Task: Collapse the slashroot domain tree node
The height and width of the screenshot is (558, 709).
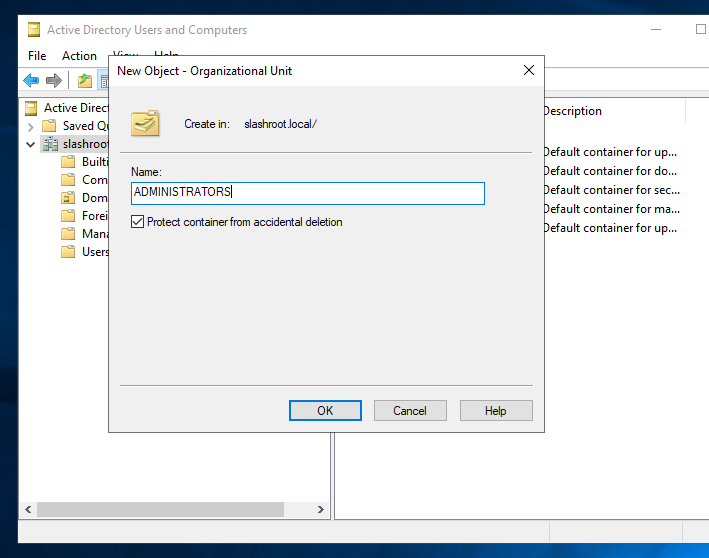Action: pyautogui.click(x=31, y=144)
